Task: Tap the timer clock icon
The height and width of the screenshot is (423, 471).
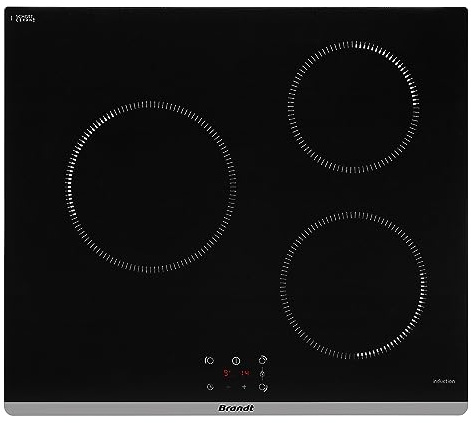Action: [210, 387]
